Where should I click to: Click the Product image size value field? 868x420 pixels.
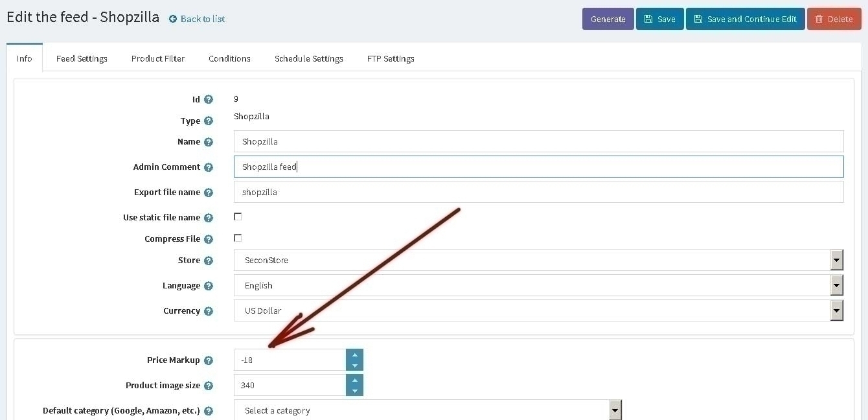pyautogui.click(x=290, y=385)
